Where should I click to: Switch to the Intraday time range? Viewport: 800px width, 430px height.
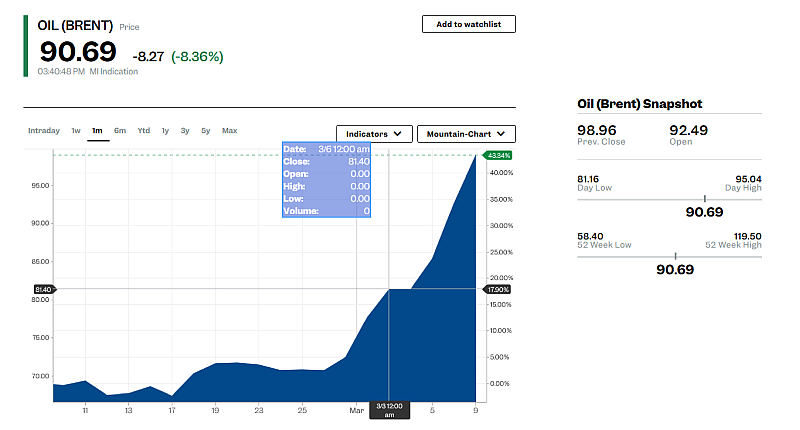pos(43,131)
